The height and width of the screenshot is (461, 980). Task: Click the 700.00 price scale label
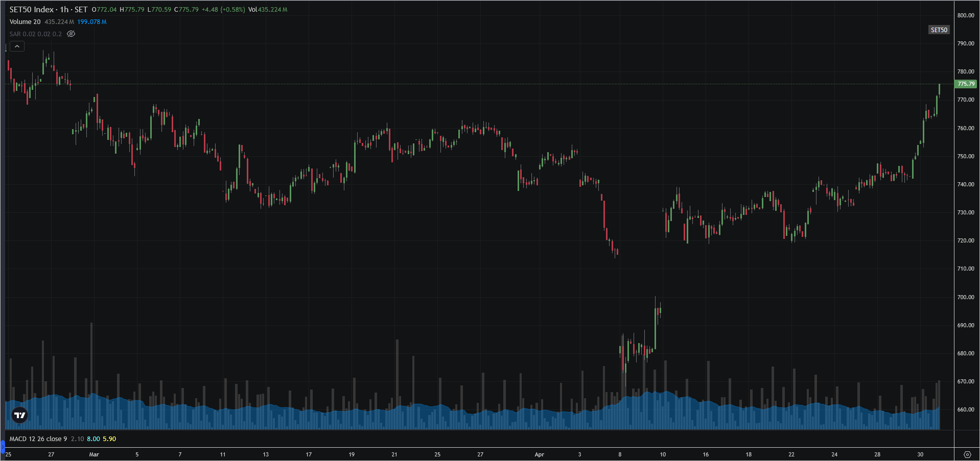coord(966,297)
